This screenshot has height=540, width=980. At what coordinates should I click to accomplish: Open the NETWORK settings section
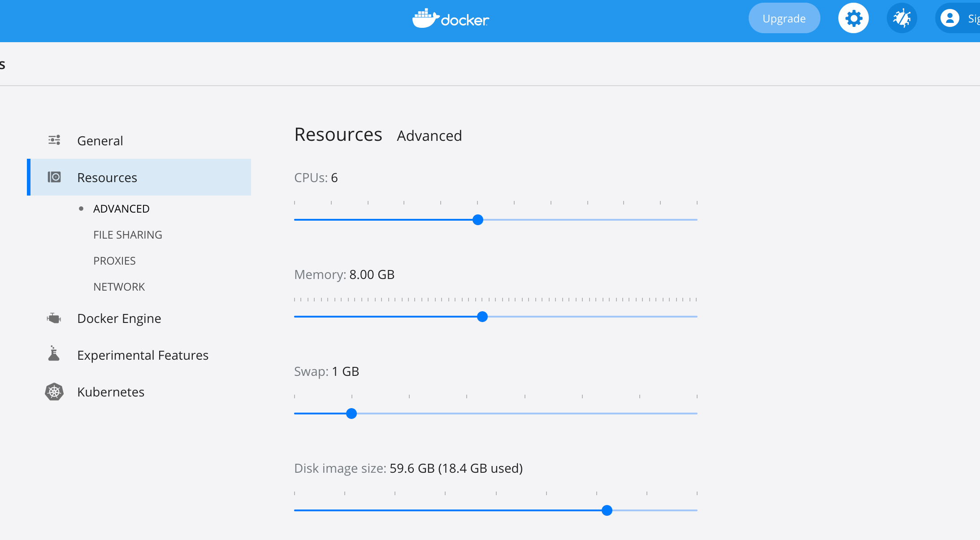coord(119,286)
